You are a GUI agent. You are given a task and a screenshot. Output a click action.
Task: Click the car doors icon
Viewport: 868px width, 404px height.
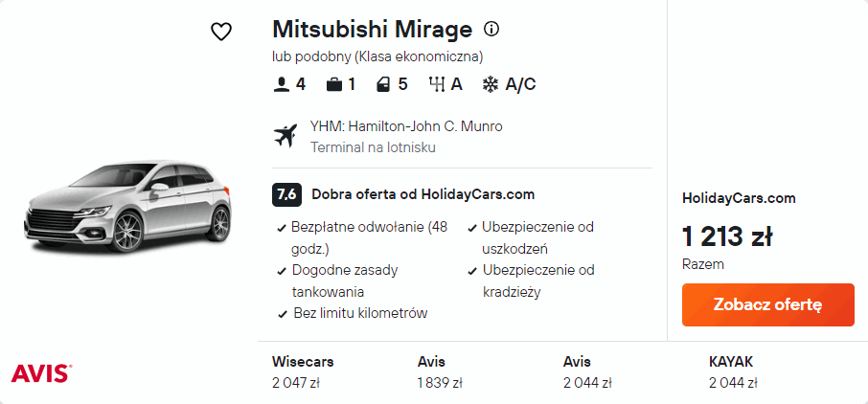383,84
